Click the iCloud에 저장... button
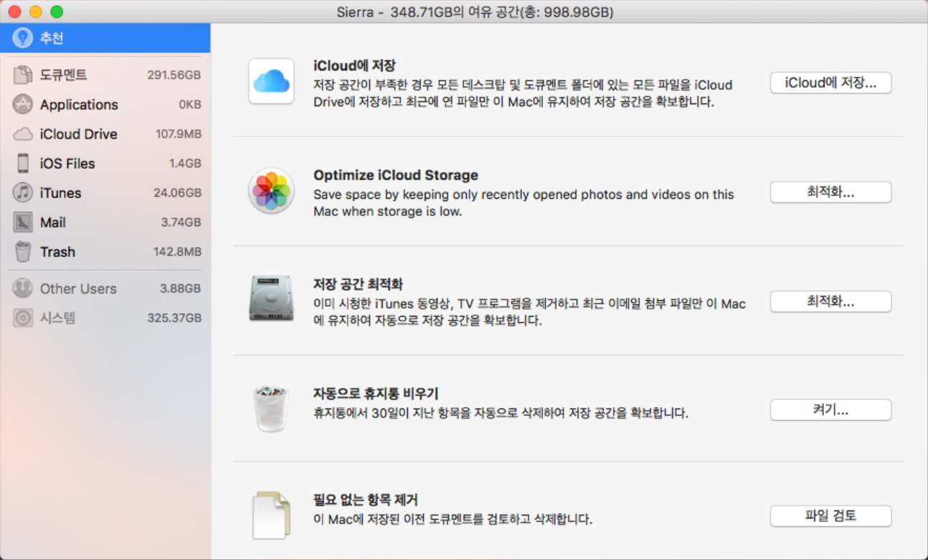Screen dimensions: 928x560 click(x=830, y=83)
